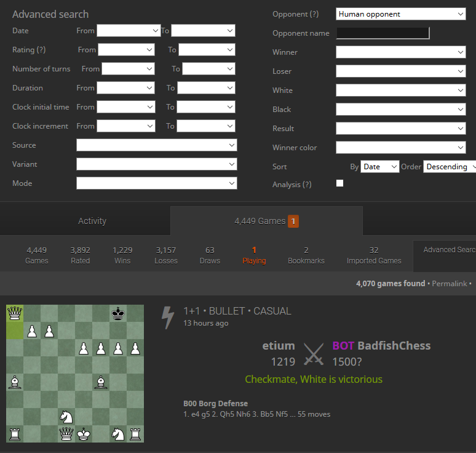
Task: Open the Date From dropdown
Action: [129, 31]
